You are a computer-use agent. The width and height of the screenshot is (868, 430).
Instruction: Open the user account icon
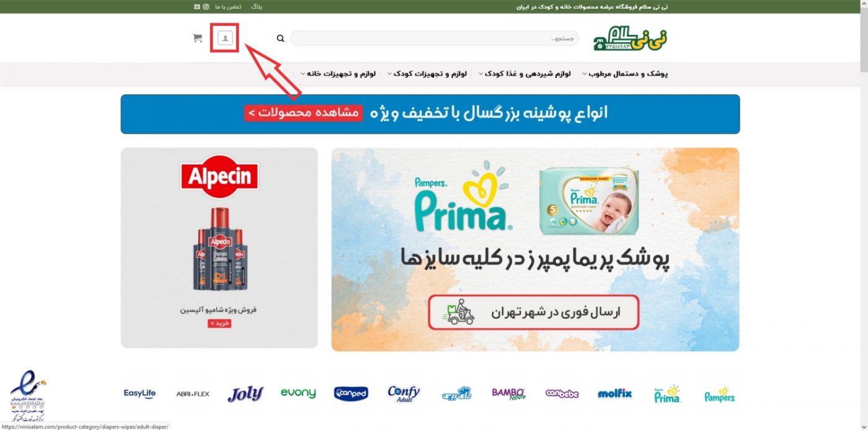(x=225, y=38)
